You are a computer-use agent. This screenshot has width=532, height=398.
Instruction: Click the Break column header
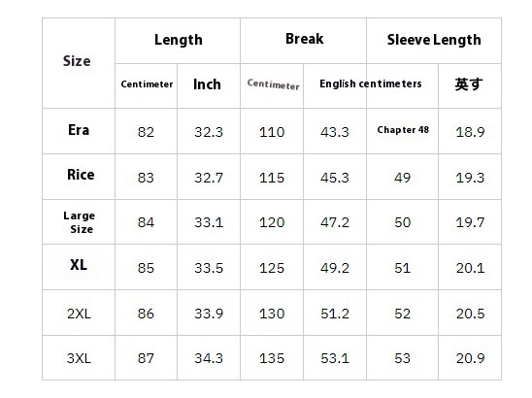[304, 39]
